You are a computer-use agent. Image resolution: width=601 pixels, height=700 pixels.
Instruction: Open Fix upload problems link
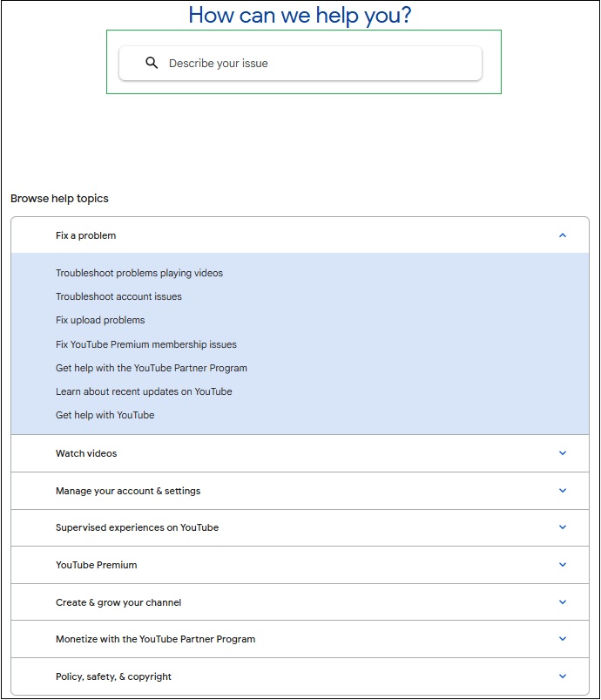100,320
